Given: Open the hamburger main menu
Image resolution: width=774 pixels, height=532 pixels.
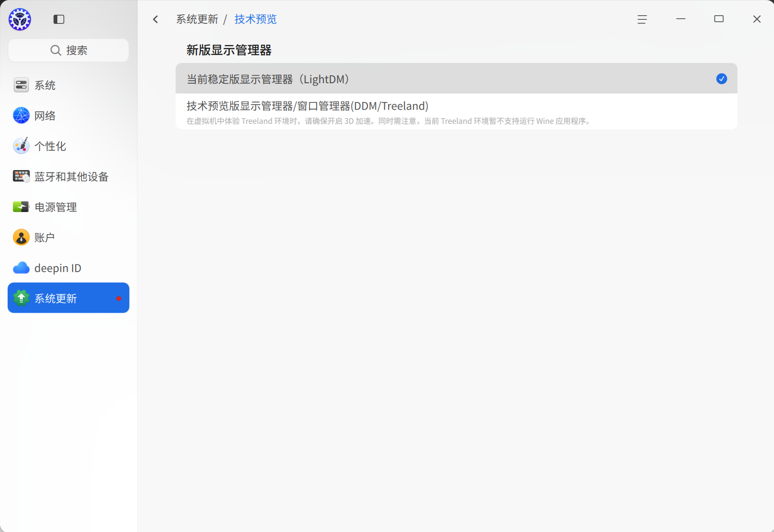Looking at the screenshot, I should coord(642,19).
